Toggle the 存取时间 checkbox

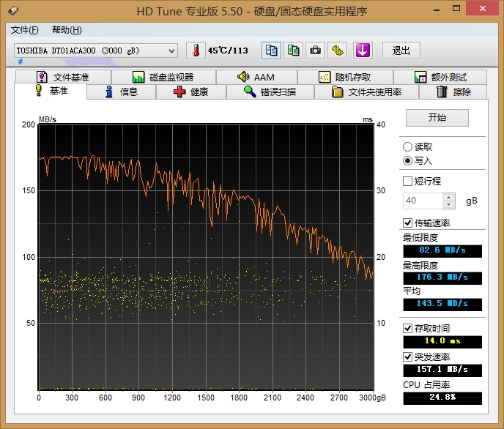[x=407, y=328]
